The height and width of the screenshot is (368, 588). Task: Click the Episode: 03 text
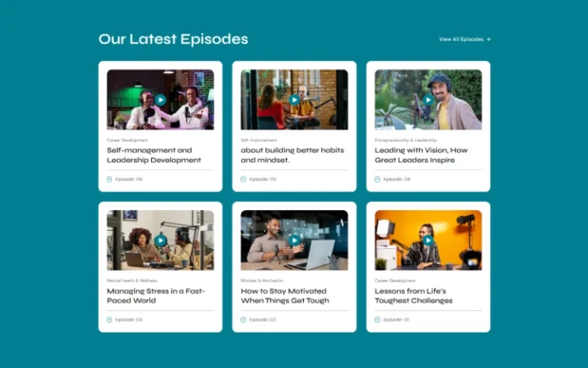point(129,320)
